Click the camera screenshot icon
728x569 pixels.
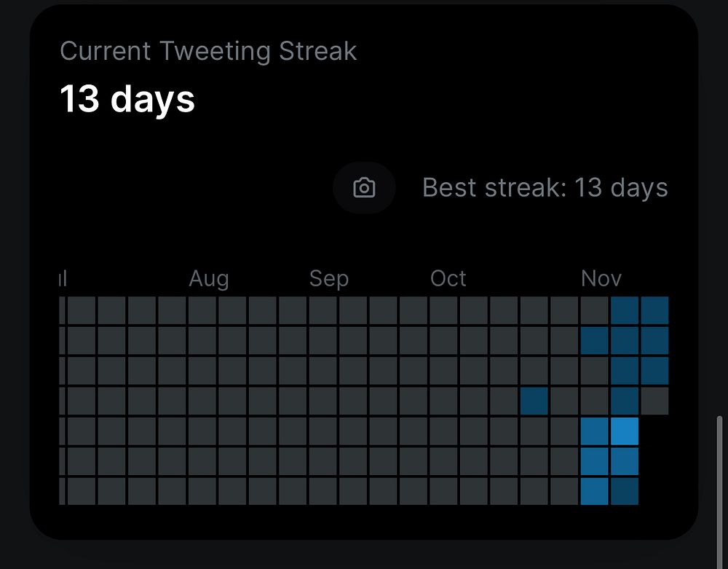coord(364,188)
